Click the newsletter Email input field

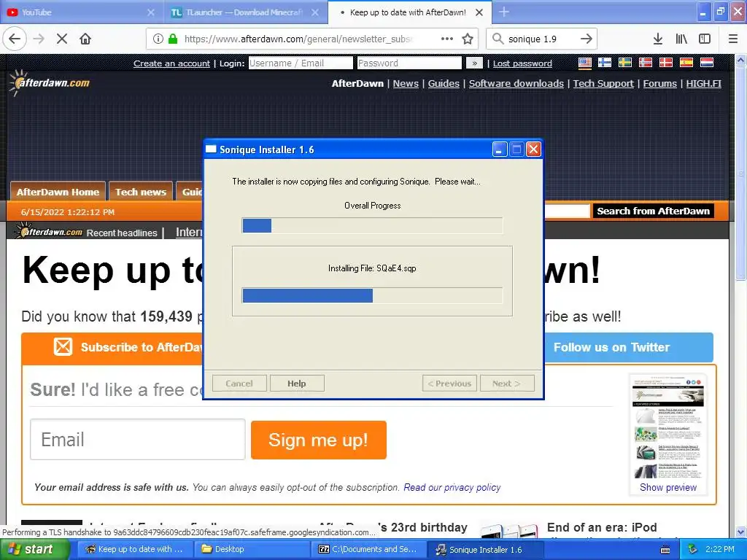tap(138, 440)
